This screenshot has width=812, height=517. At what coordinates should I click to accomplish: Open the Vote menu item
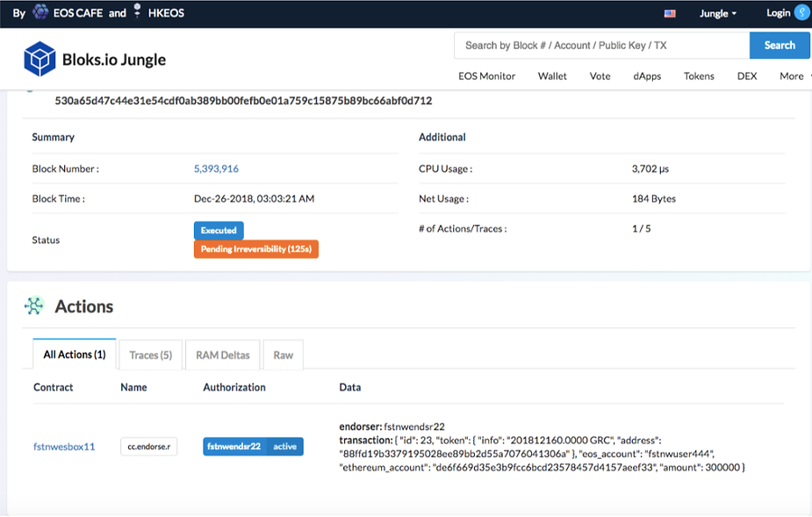(600, 76)
